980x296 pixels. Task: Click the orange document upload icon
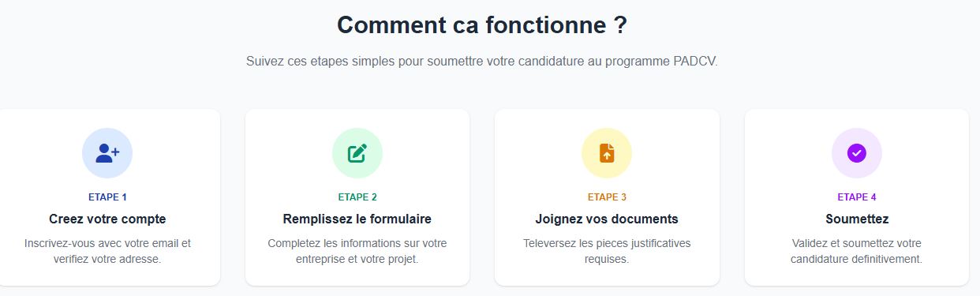tap(607, 153)
